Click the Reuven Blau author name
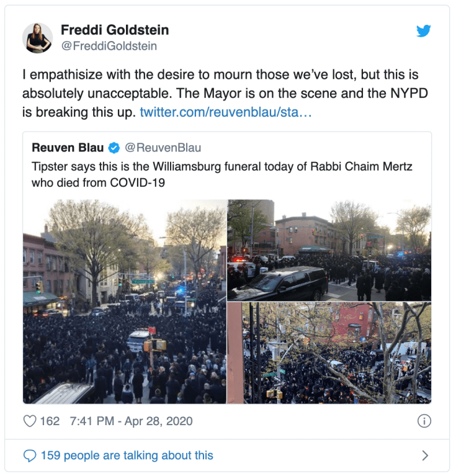Screen dimensions: 456x476 (68, 148)
